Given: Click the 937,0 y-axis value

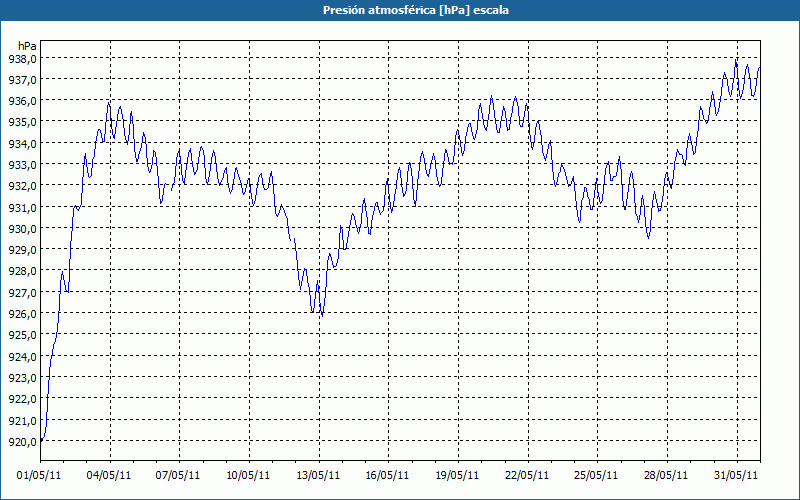Looking at the screenshot, I should (x=22, y=80).
